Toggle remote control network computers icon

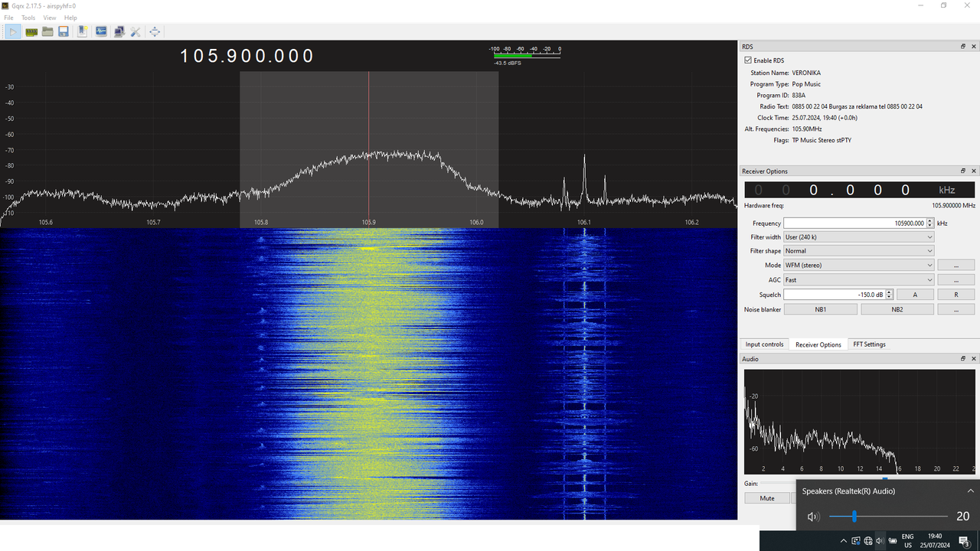coord(119,31)
